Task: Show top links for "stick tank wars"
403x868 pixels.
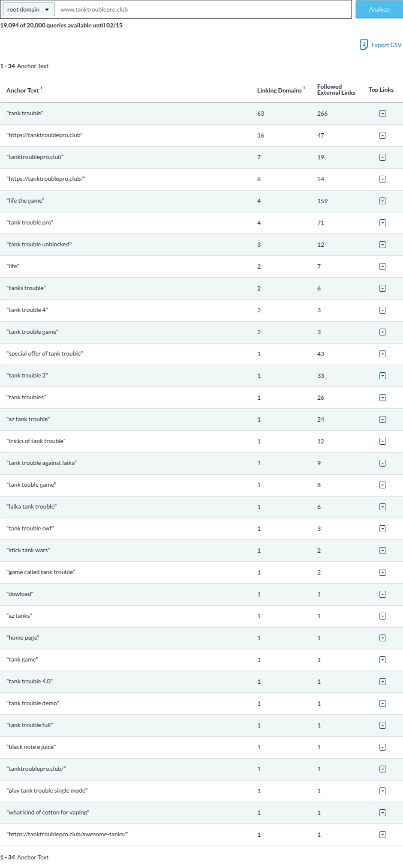Action: pyautogui.click(x=383, y=551)
